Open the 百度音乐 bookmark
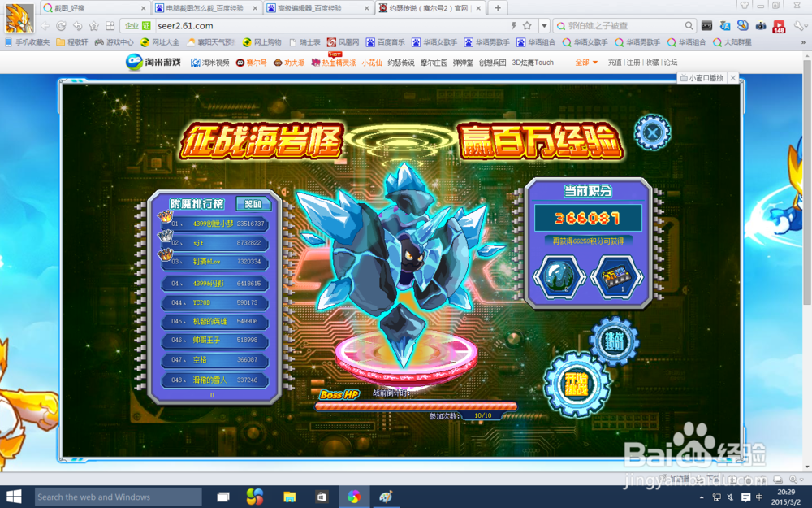The width and height of the screenshot is (812, 508). click(x=386, y=42)
